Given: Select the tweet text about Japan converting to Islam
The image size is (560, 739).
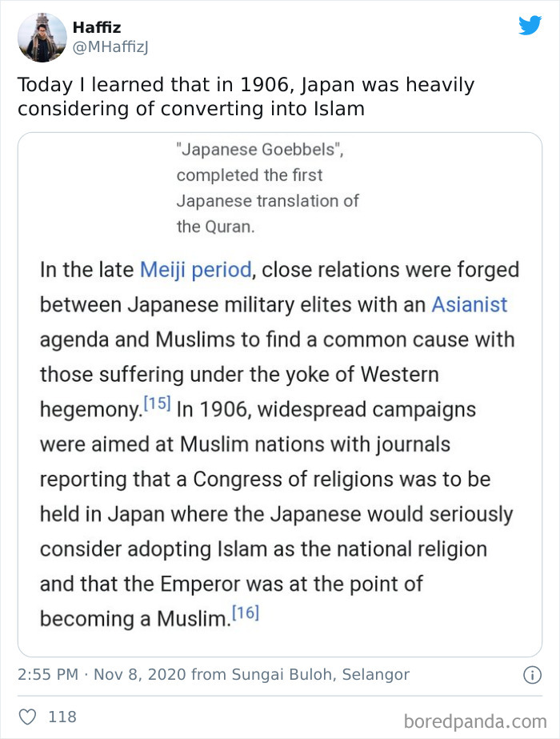Looking at the screenshot, I should pyautogui.click(x=240, y=94).
